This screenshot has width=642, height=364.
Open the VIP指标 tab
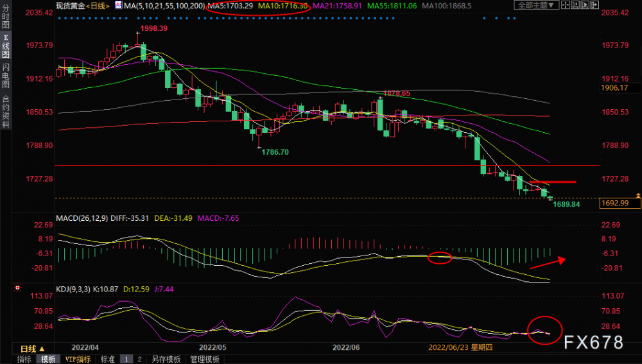click(78, 359)
